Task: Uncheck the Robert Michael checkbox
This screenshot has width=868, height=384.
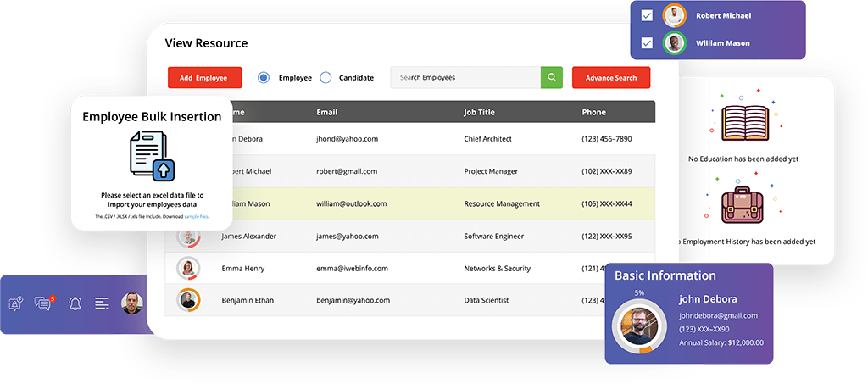Action: click(647, 15)
